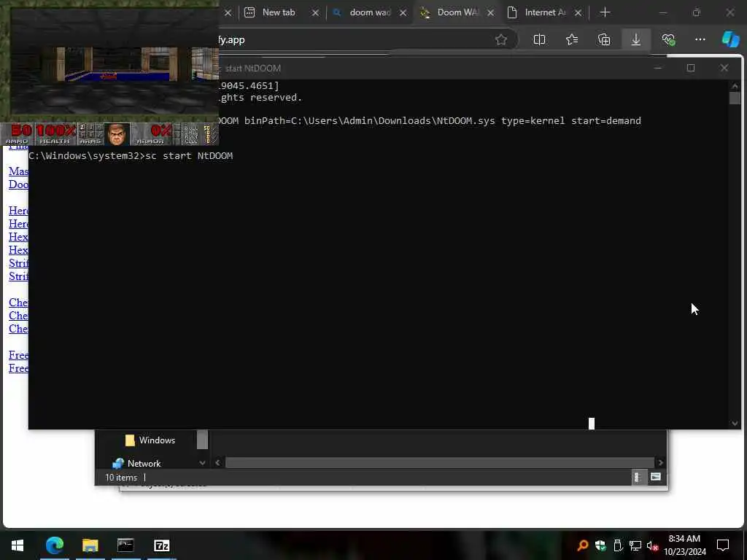The height and width of the screenshot is (560, 747).
Task: Click Safely Remove Hardware tray icon
Action: [x=618, y=545]
